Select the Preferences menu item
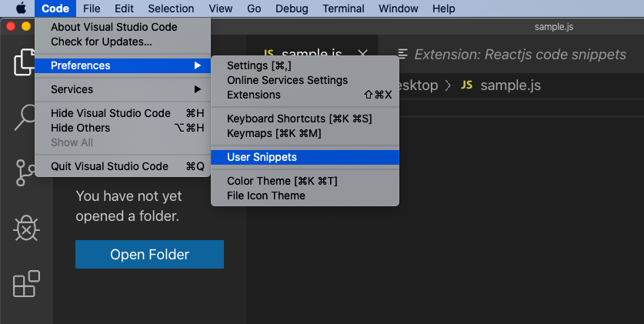 click(123, 65)
